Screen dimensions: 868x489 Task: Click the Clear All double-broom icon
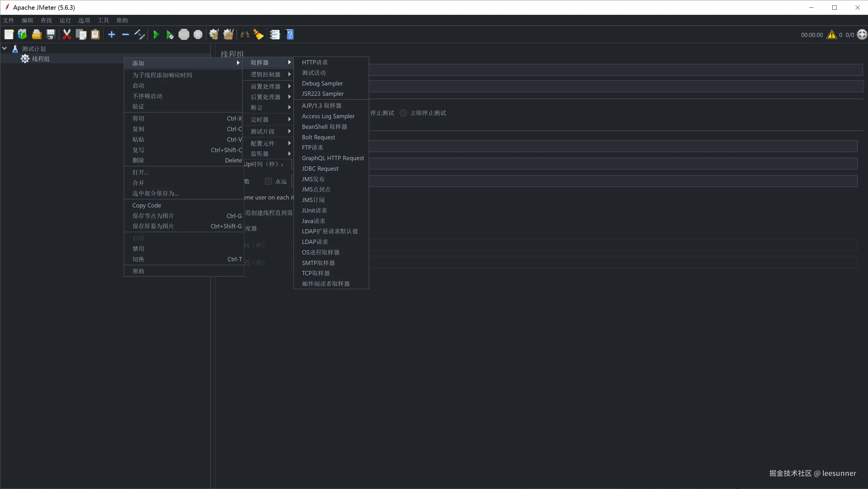pos(228,34)
